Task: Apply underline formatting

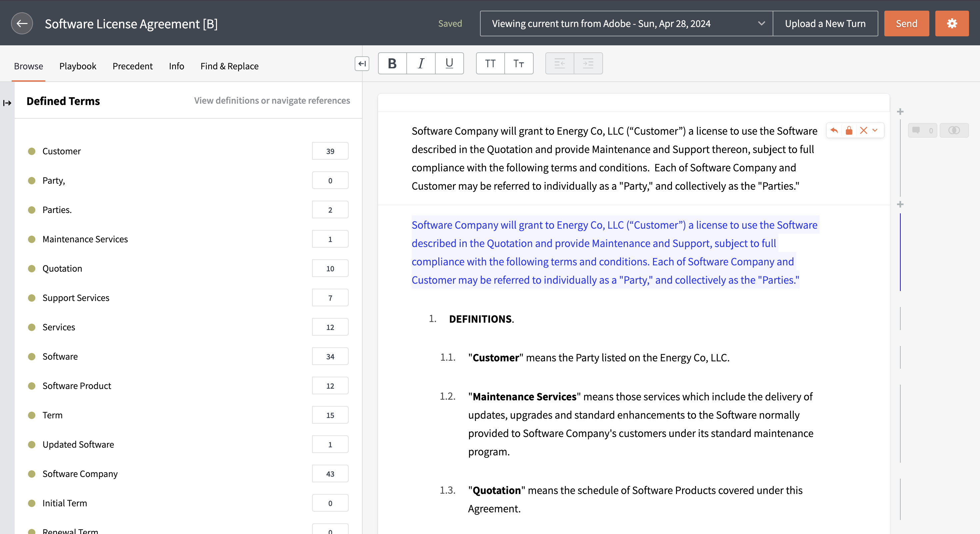Action: pyautogui.click(x=449, y=64)
